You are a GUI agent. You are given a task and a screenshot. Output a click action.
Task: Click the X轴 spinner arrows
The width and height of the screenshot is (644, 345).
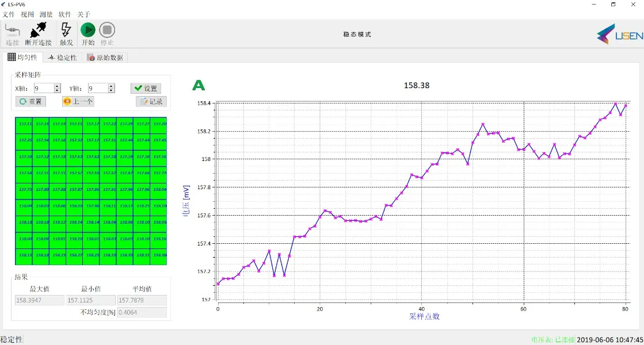click(x=57, y=88)
